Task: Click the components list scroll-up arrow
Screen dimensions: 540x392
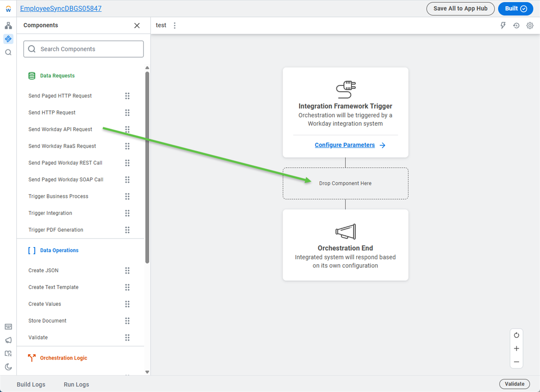Action: coord(147,68)
